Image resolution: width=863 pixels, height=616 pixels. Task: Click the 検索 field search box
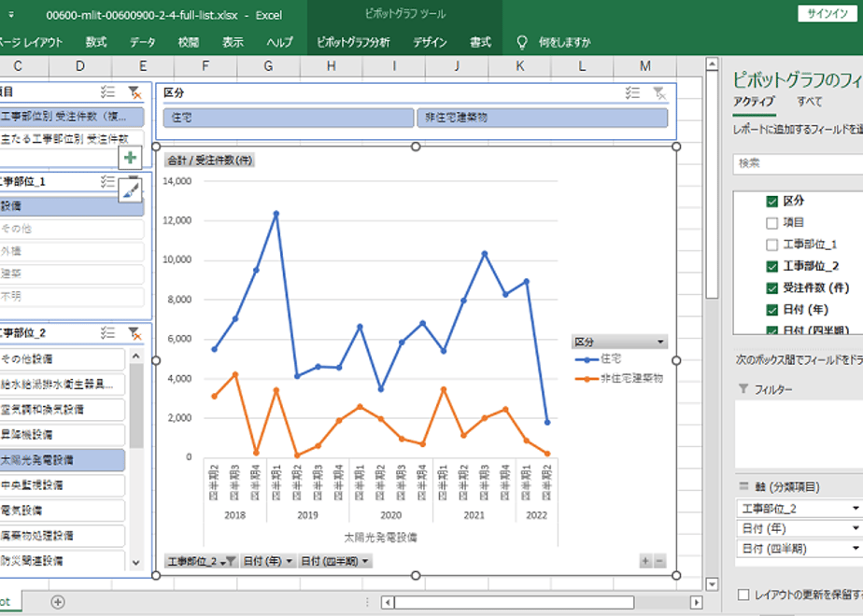(798, 164)
